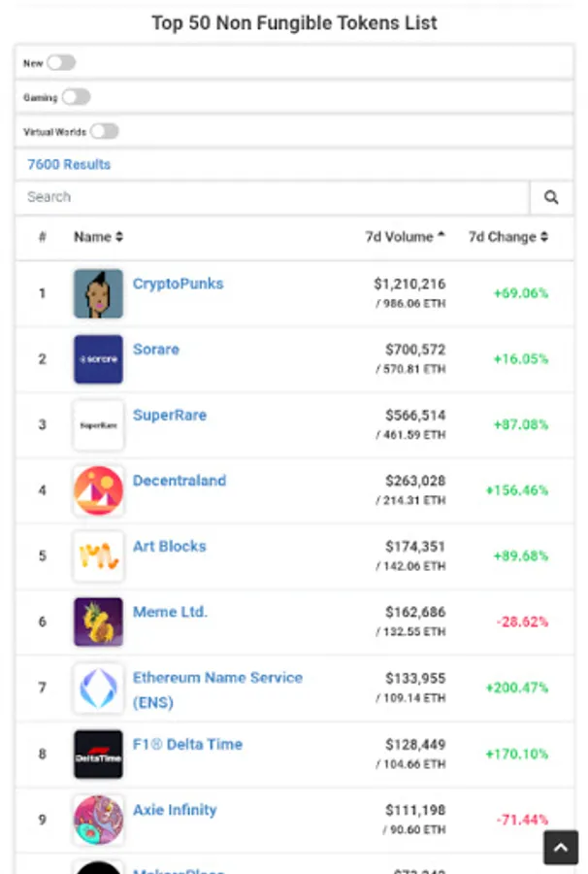
Task: Click the Ethereum Name Service logo icon
Action: (98, 688)
